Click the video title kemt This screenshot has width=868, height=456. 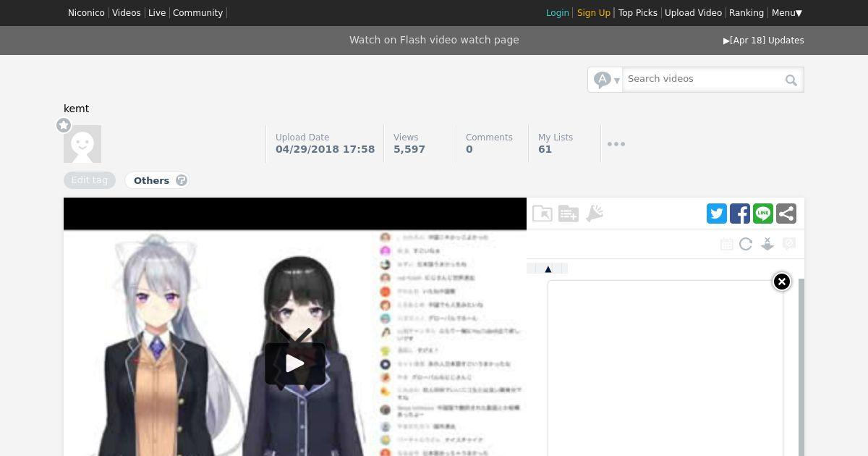pos(76,109)
